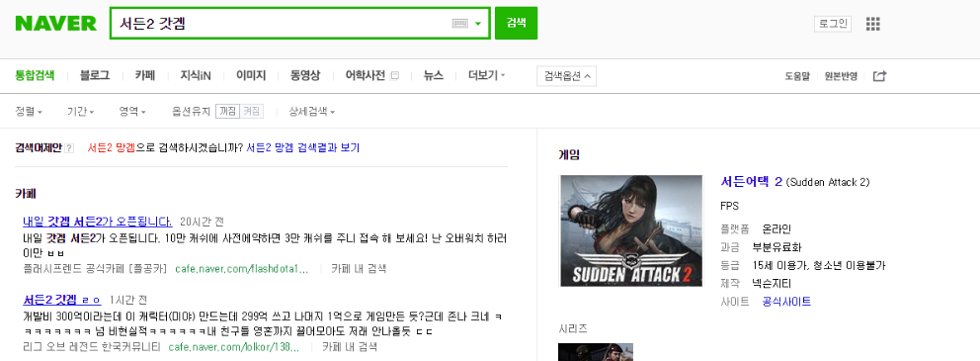Click the red 서든2 망겜 suggestion
Screen dimensions: 980x361
(x=112, y=148)
